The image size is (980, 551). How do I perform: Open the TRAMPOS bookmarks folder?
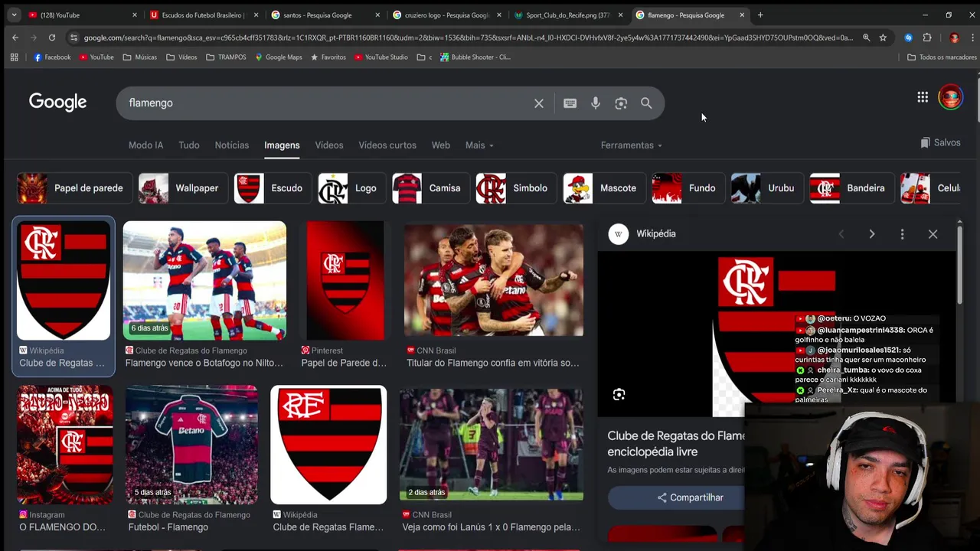pyautogui.click(x=226, y=57)
